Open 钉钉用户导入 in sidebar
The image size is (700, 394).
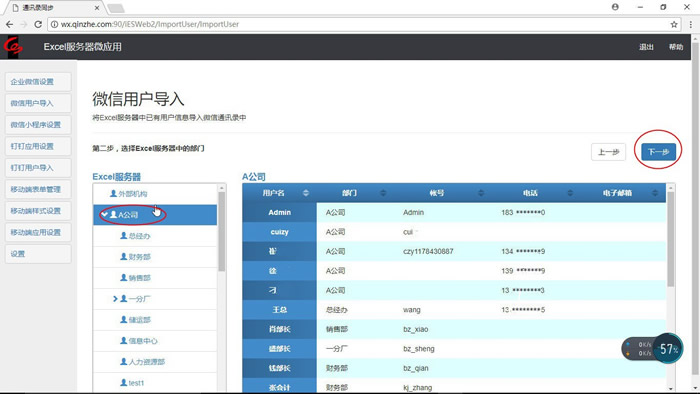point(38,168)
